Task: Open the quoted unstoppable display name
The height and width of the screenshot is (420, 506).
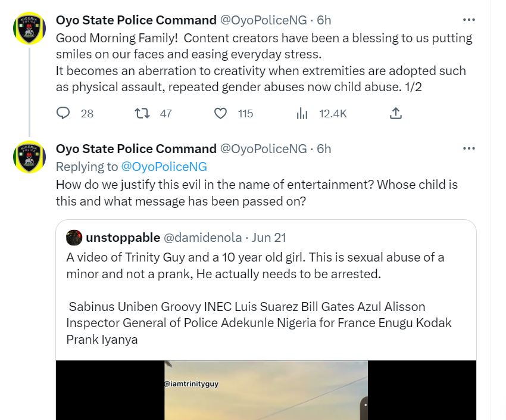Action: click(123, 238)
